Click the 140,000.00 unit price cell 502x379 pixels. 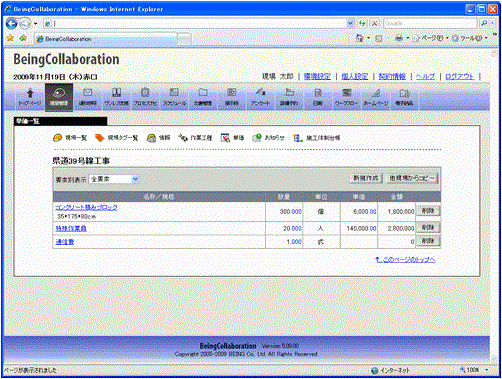tap(359, 228)
